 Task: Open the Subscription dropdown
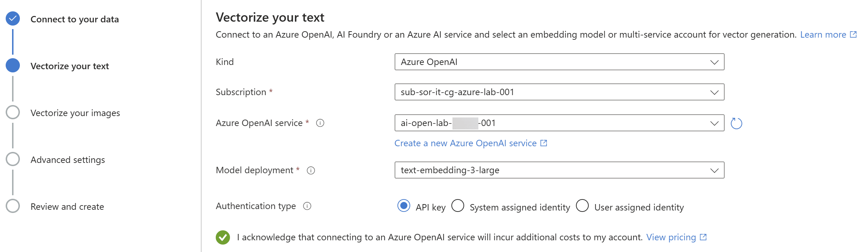(559, 92)
